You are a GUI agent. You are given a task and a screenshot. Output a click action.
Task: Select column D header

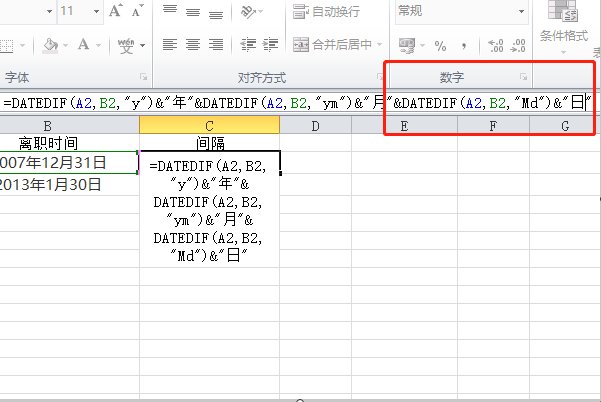click(314, 125)
